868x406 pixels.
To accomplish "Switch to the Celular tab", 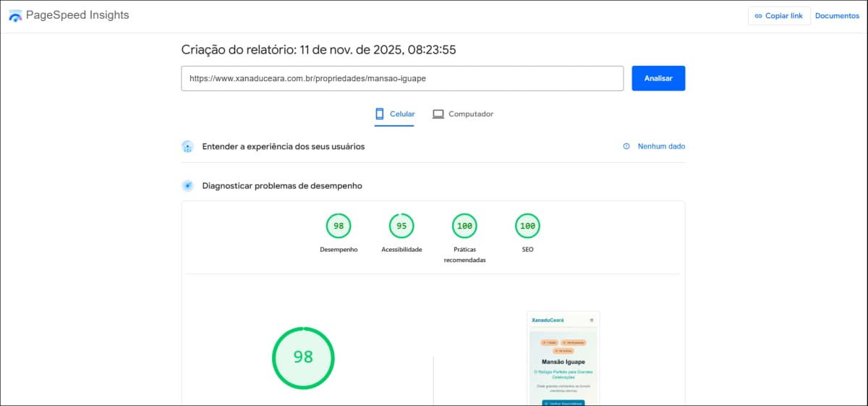I will click(x=394, y=114).
